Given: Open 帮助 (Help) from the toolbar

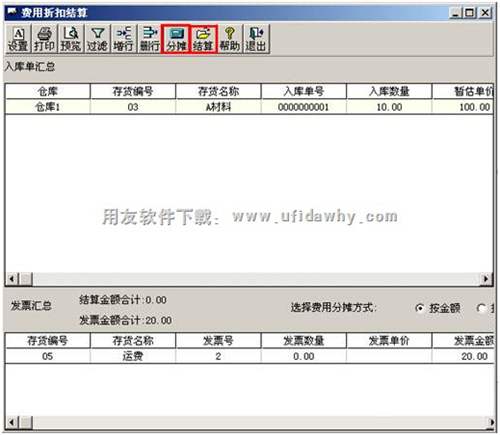Looking at the screenshot, I should tap(230, 39).
